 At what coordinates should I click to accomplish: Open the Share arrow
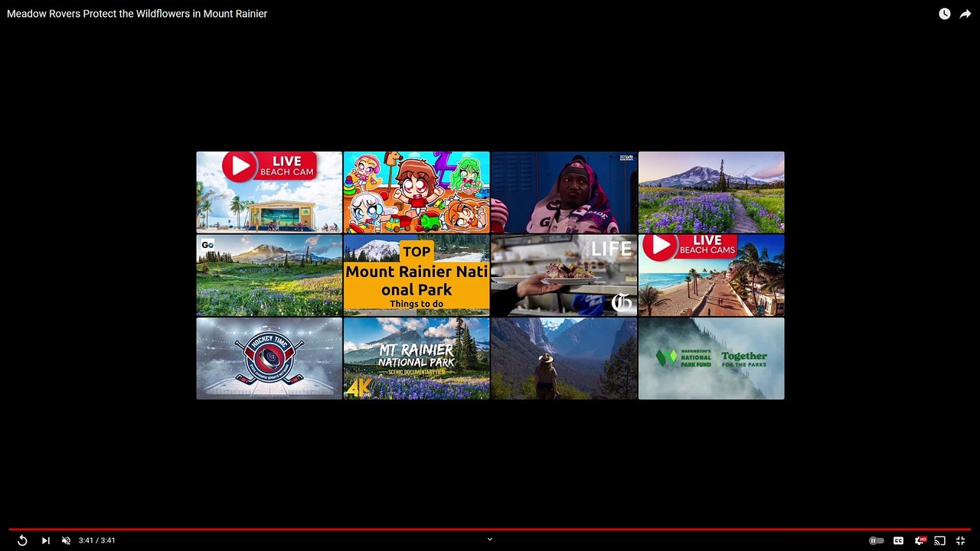[965, 14]
